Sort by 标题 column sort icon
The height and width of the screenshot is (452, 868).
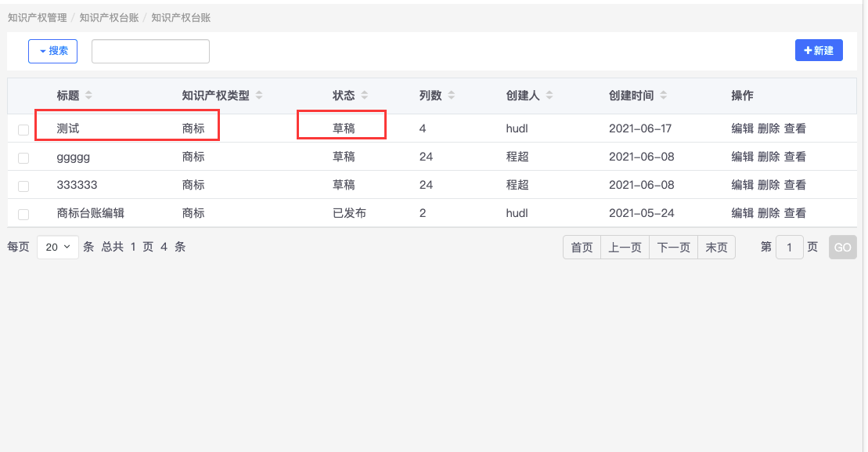[x=88, y=96]
